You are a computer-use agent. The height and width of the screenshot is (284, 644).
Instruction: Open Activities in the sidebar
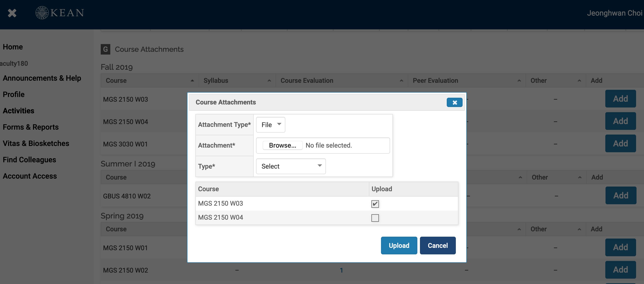tap(18, 111)
